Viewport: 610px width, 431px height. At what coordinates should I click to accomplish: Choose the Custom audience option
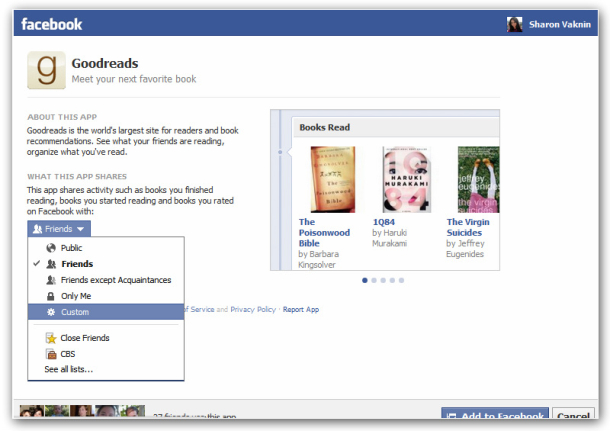click(x=106, y=312)
